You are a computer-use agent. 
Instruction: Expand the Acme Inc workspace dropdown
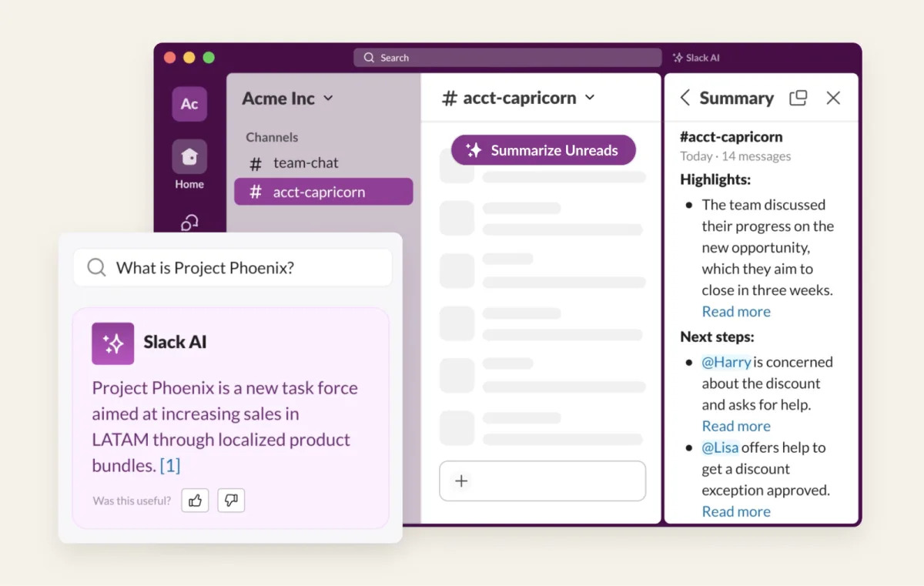point(328,99)
